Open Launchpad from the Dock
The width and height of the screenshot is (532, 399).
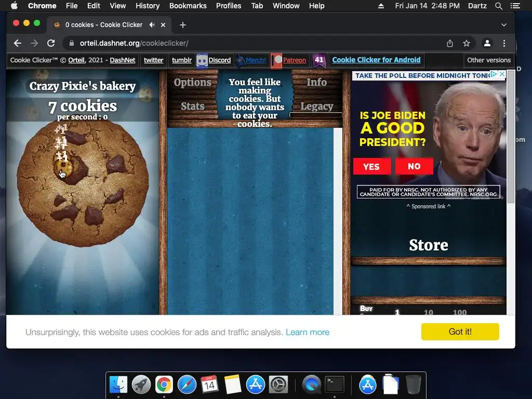point(141,385)
